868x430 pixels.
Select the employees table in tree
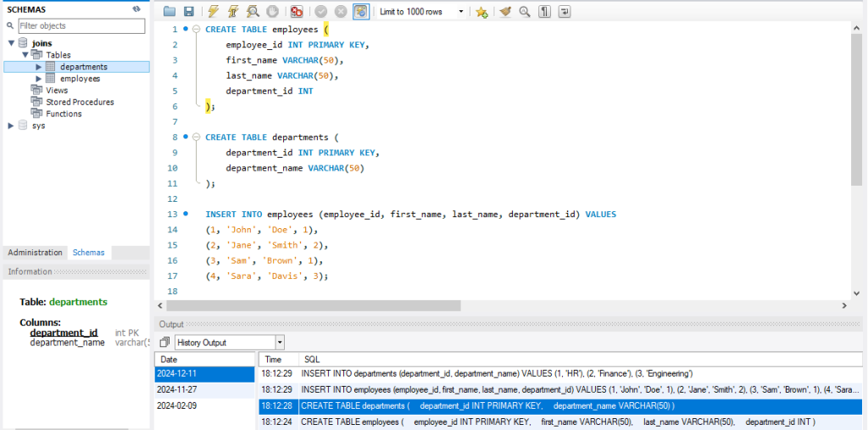pyautogui.click(x=81, y=79)
